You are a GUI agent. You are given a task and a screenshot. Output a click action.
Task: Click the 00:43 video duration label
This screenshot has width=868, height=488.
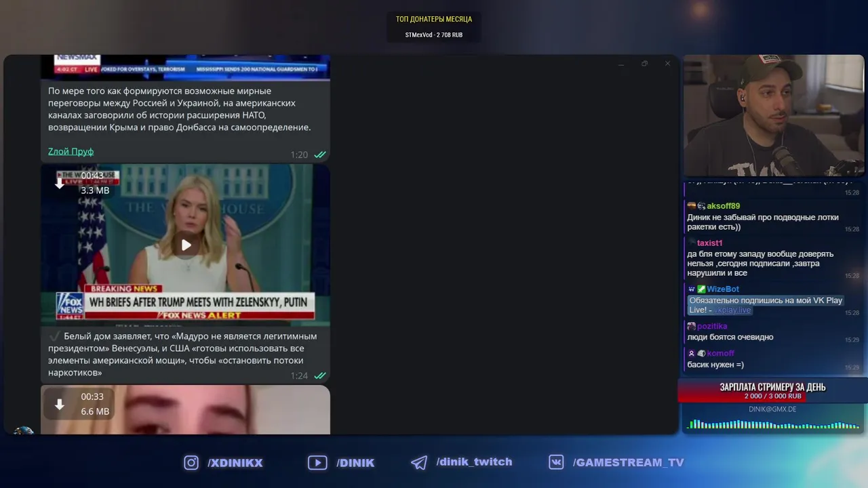92,176
